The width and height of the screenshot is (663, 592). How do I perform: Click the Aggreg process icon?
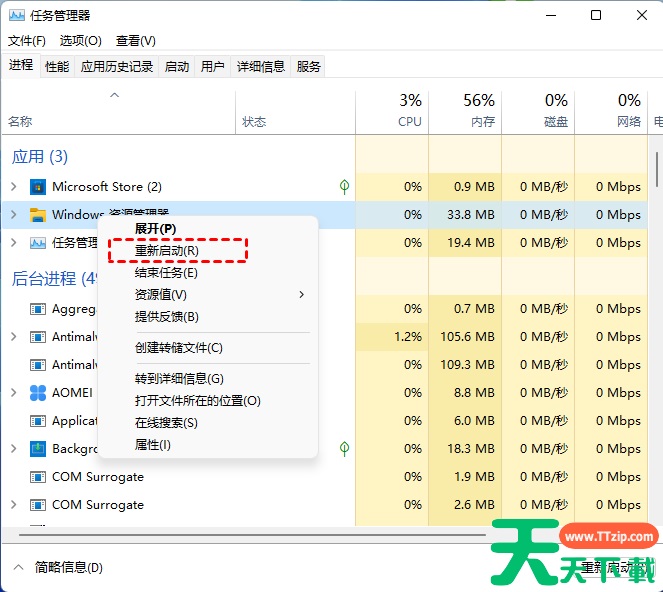pos(38,309)
